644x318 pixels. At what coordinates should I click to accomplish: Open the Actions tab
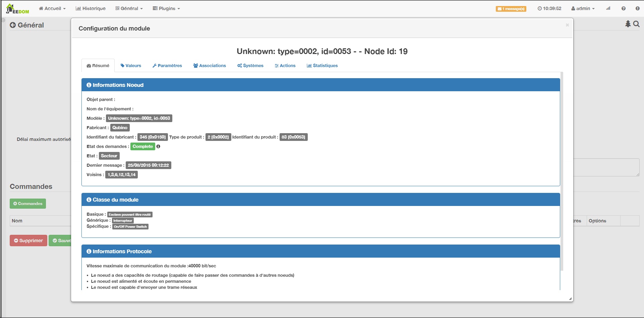click(x=285, y=65)
